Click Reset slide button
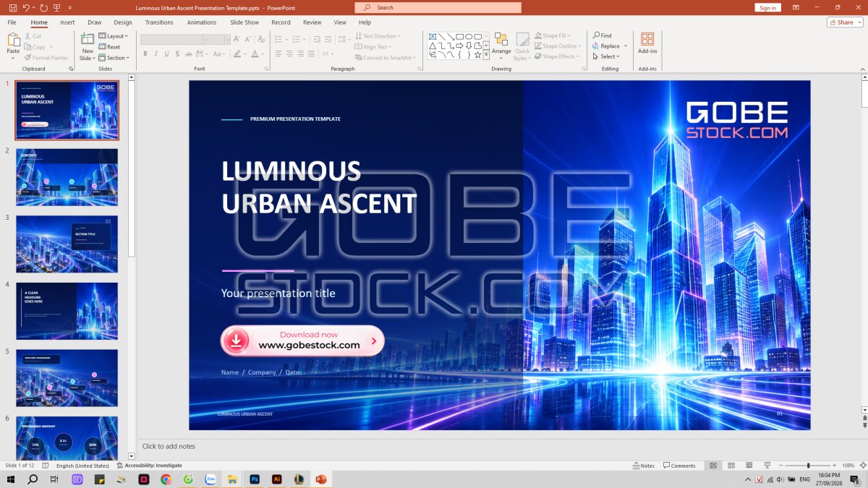868x488 pixels. click(x=109, y=47)
